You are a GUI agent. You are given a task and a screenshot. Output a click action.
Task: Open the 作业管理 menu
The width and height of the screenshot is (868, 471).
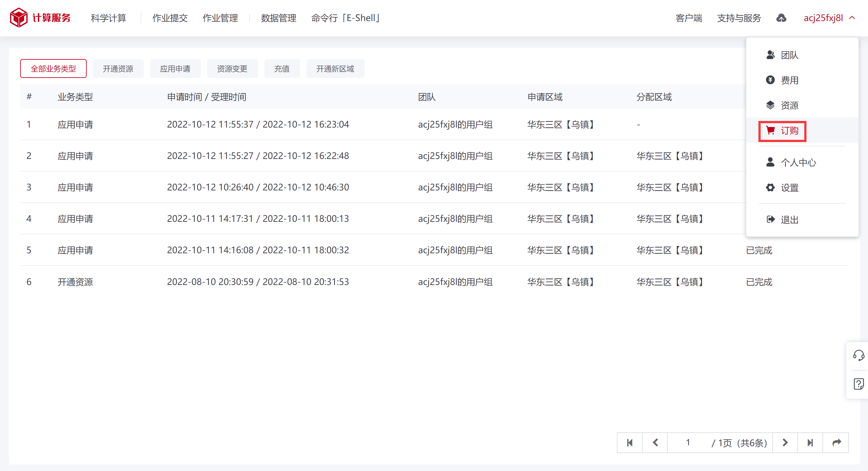tap(220, 18)
